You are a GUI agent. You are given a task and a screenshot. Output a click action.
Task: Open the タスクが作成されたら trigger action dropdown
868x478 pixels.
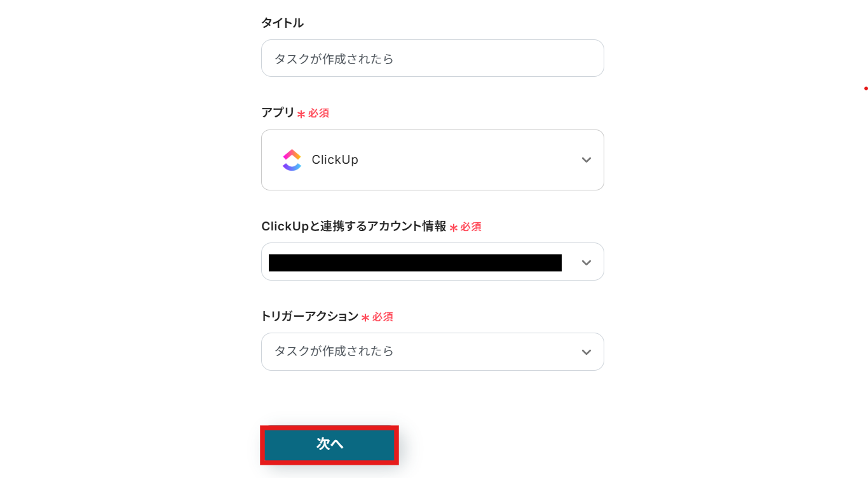tap(432, 352)
